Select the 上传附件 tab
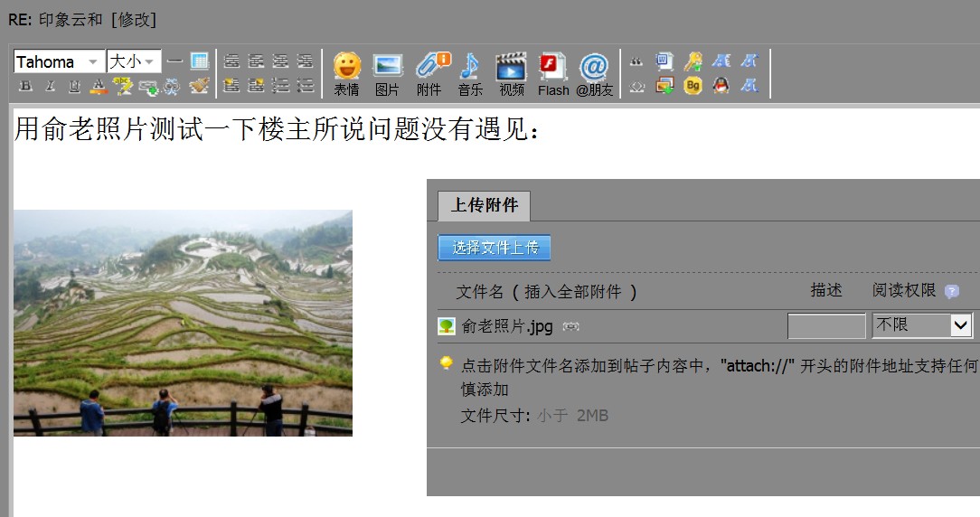 coord(484,206)
